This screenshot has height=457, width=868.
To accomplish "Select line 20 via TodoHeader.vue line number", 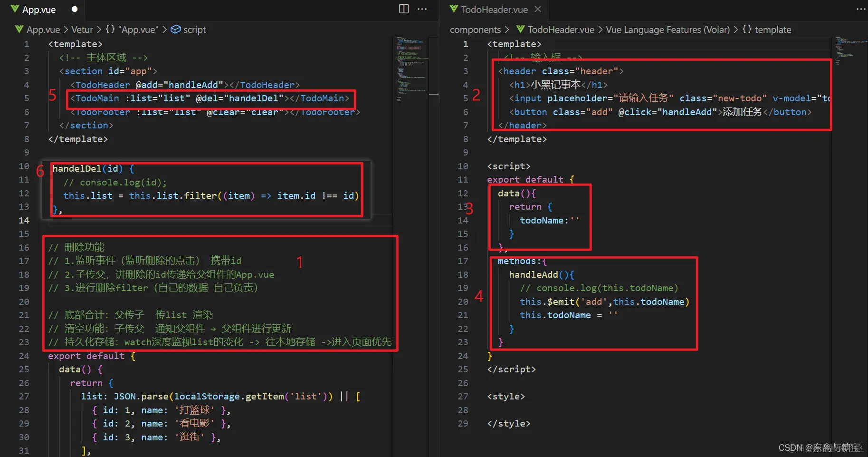I will 463,301.
